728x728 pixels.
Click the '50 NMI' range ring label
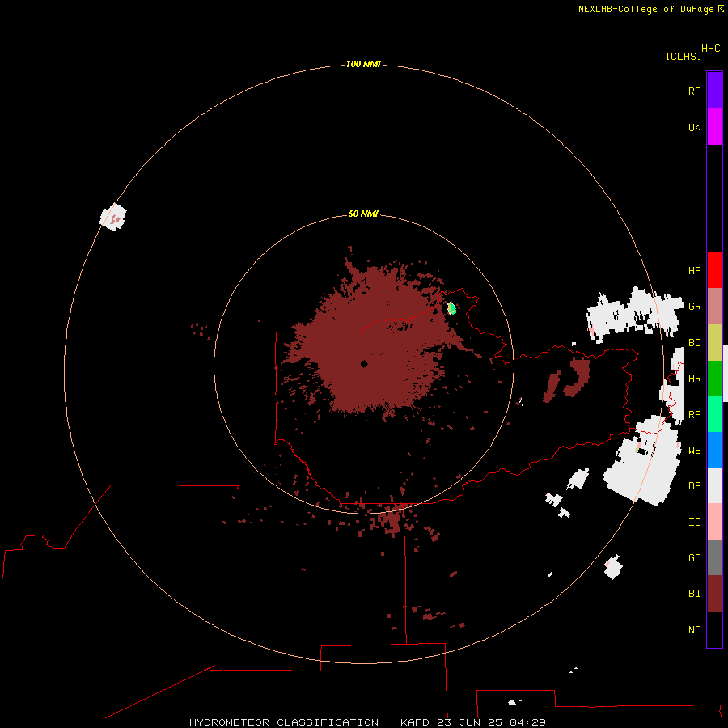[x=363, y=214]
